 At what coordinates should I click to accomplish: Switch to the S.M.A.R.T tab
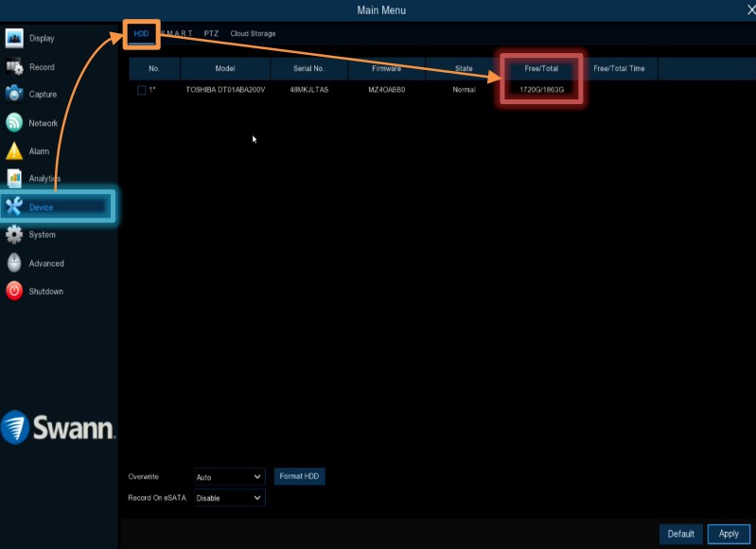tap(178, 34)
